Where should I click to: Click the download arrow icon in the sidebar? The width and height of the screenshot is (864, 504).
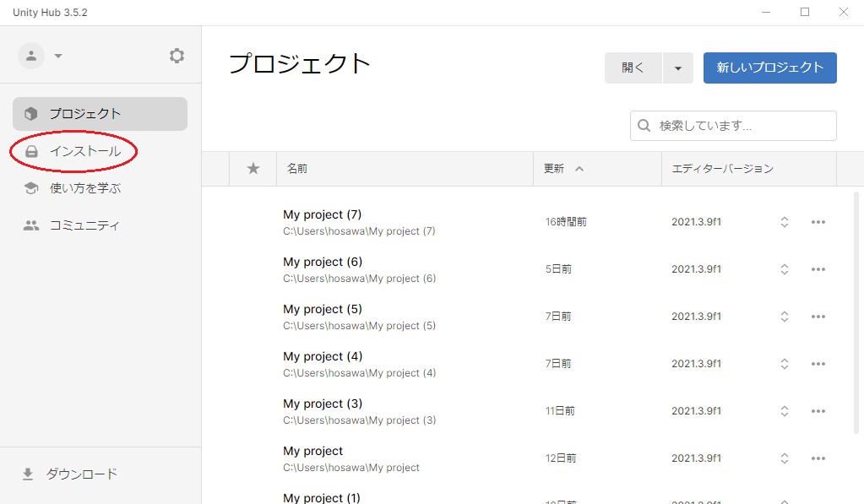(28, 474)
